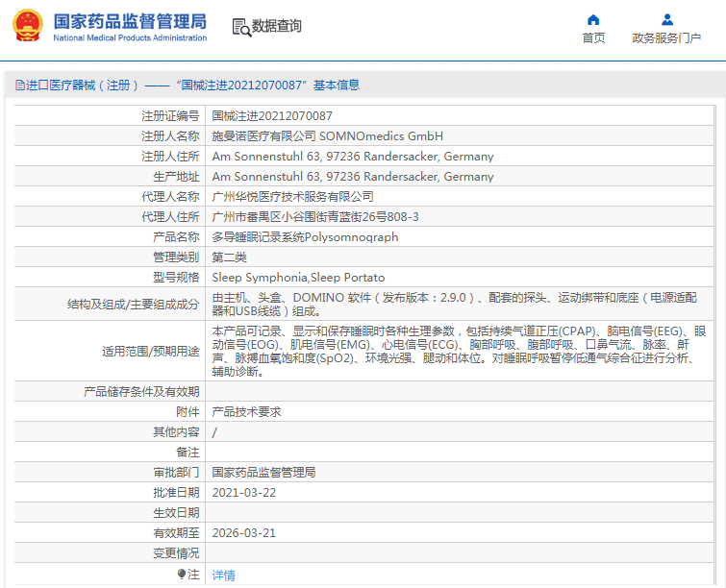Select approval date 2021-03-22
Screen dimensions: 726x588
244,493
